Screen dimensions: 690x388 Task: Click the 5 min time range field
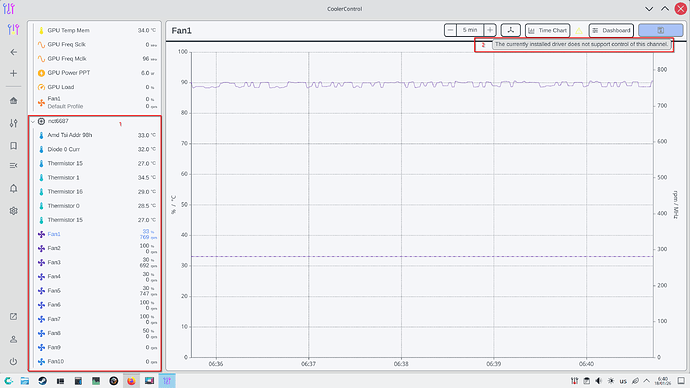tap(470, 30)
